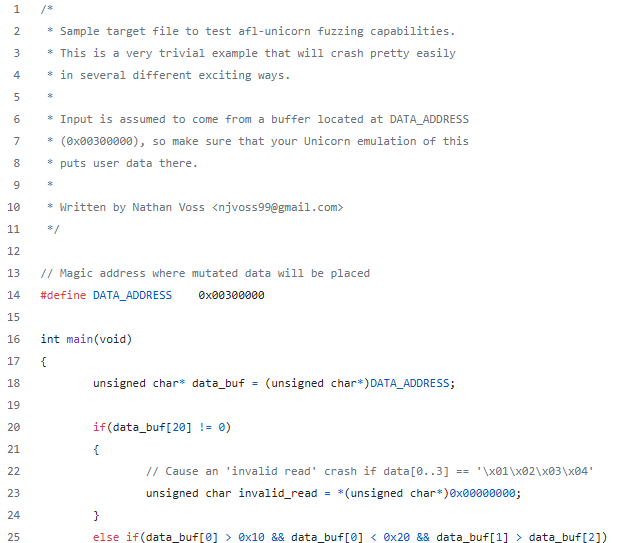Screen dimensions: 644x543
Task: Click line number 16 beside main
Action: [14, 339]
